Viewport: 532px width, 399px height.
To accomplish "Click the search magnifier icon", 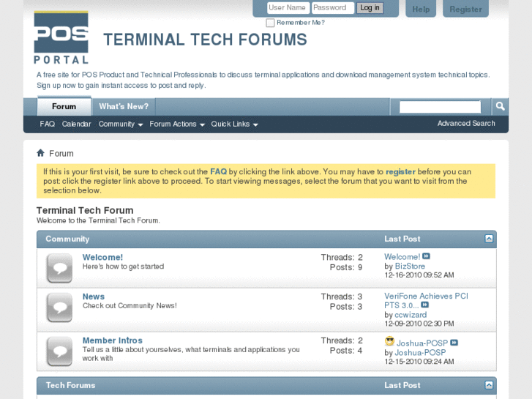I will 500,107.
